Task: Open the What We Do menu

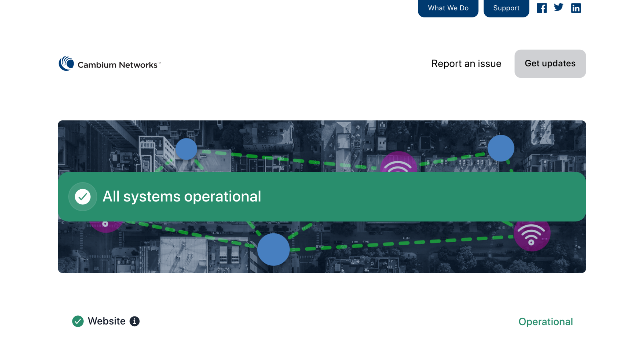Action: coord(448,8)
